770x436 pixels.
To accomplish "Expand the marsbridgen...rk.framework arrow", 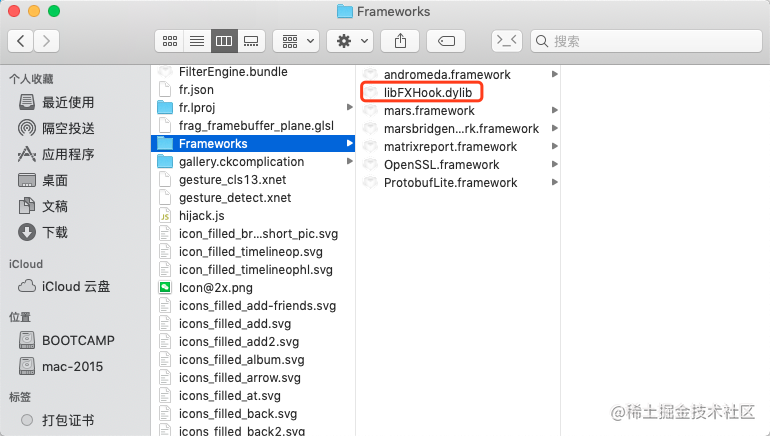I will (x=554, y=128).
